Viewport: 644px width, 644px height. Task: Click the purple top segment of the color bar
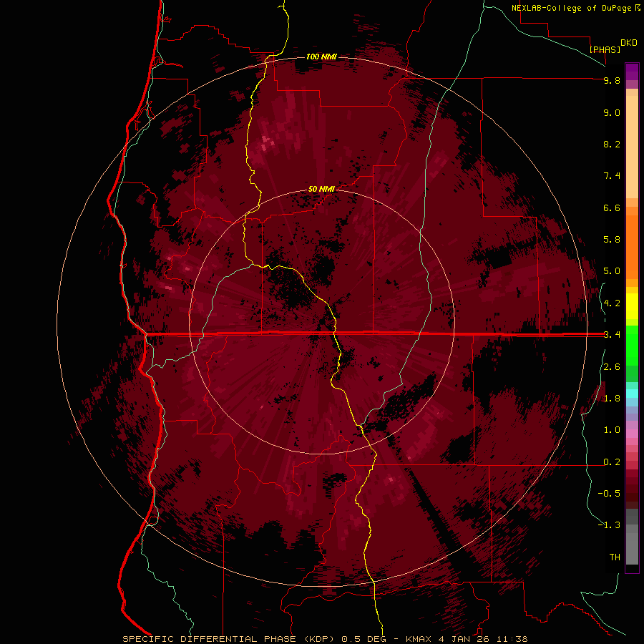click(x=632, y=72)
